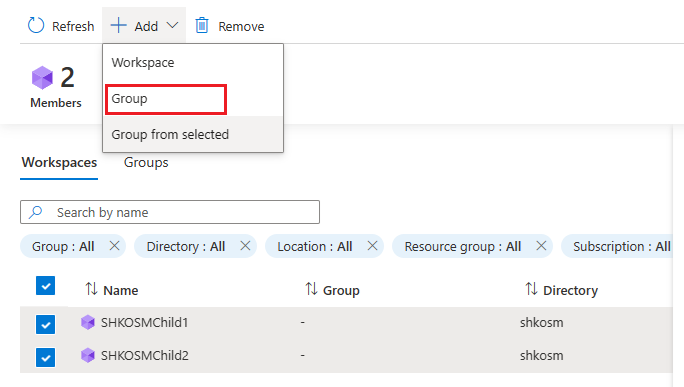Image resolution: width=684 pixels, height=387 pixels.
Task: Choose Group from Add menu
Action: coord(193,99)
